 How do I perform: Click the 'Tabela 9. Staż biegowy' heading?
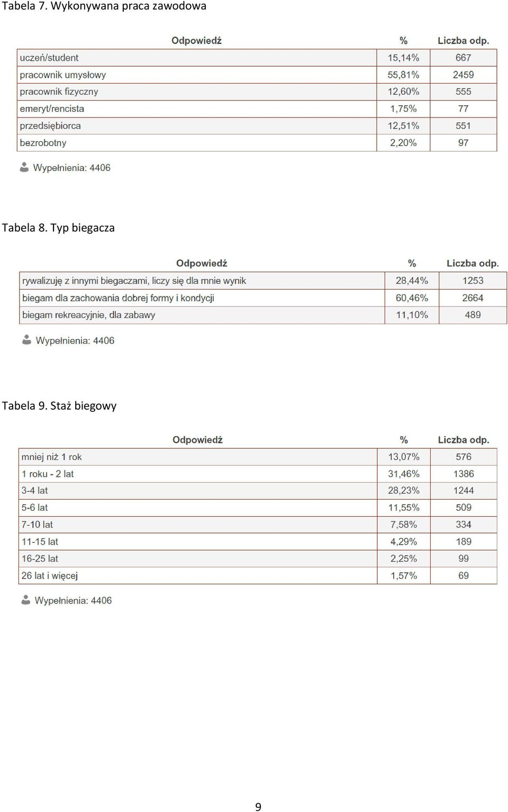click(59, 405)
